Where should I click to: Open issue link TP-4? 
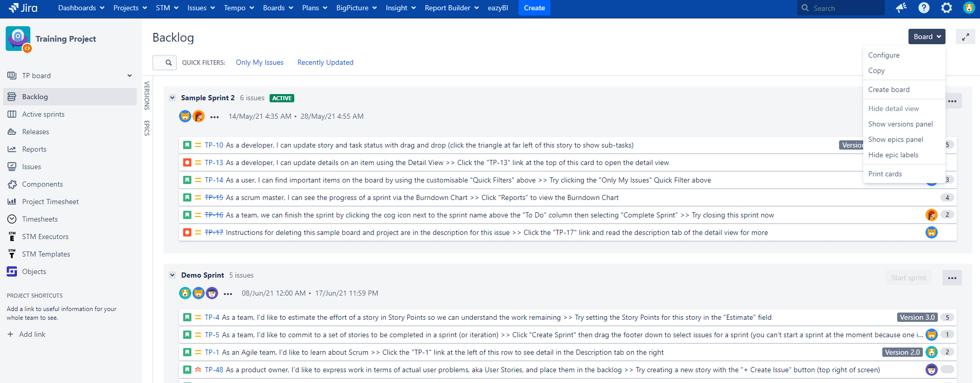(212, 318)
